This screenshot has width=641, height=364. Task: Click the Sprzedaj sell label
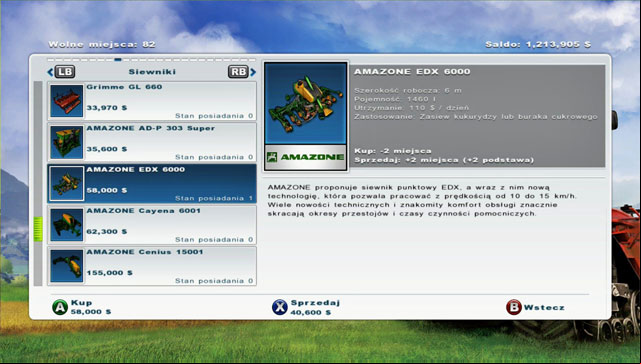point(315,303)
